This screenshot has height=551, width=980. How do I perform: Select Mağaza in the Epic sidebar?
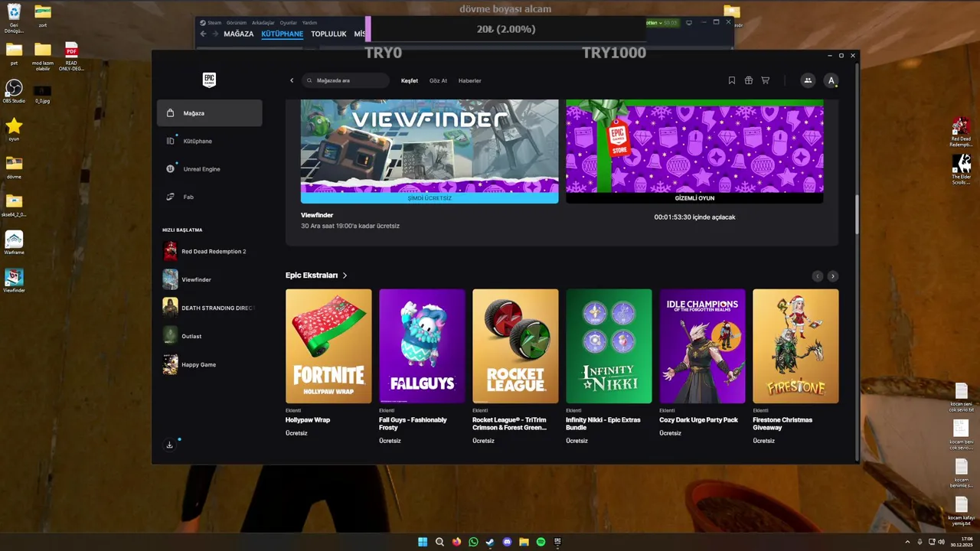point(210,113)
